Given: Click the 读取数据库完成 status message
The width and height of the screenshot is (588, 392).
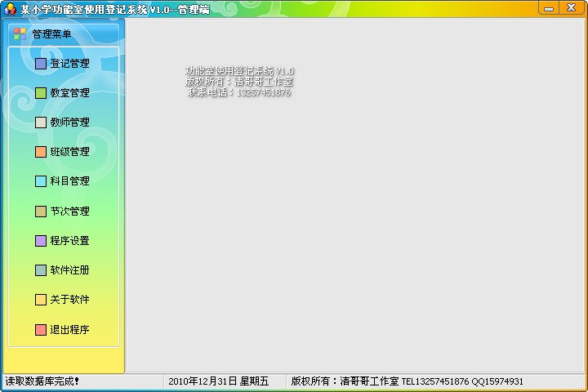Looking at the screenshot, I should click(x=42, y=381).
